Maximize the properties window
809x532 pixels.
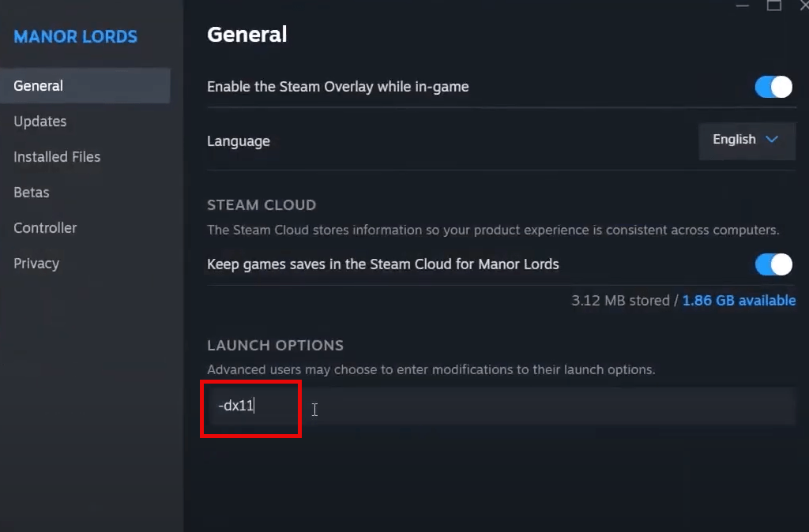click(x=774, y=6)
